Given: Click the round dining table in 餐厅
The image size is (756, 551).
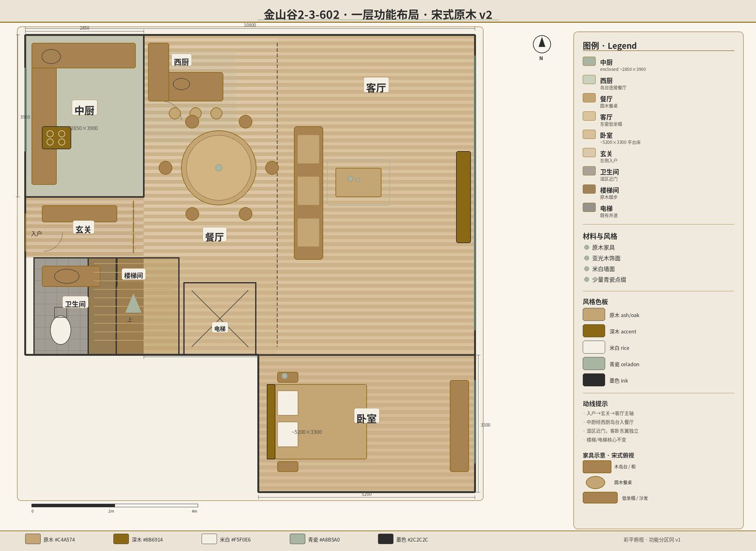Looking at the screenshot, I should coord(219,167).
